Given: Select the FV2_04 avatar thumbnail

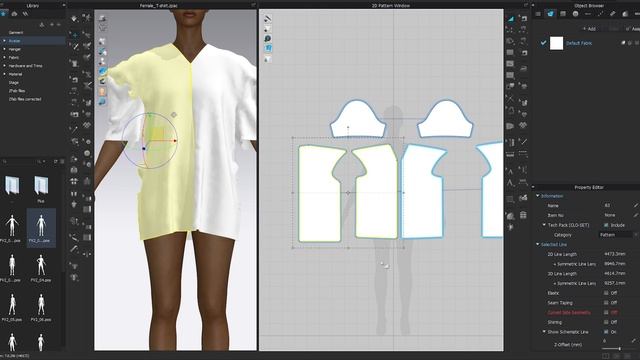Looking at the screenshot, I should [x=41, y=268].
